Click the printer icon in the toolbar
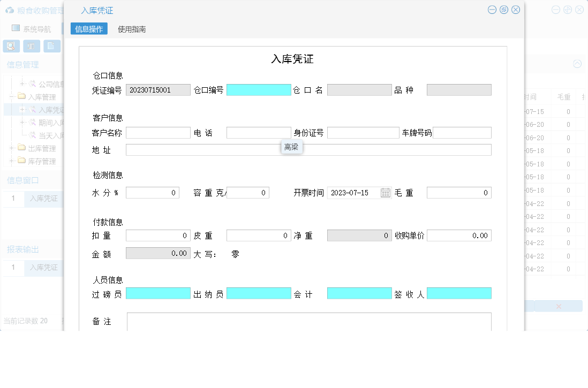Viewport: 588px width, 388px height. click(x=32, y=45)
